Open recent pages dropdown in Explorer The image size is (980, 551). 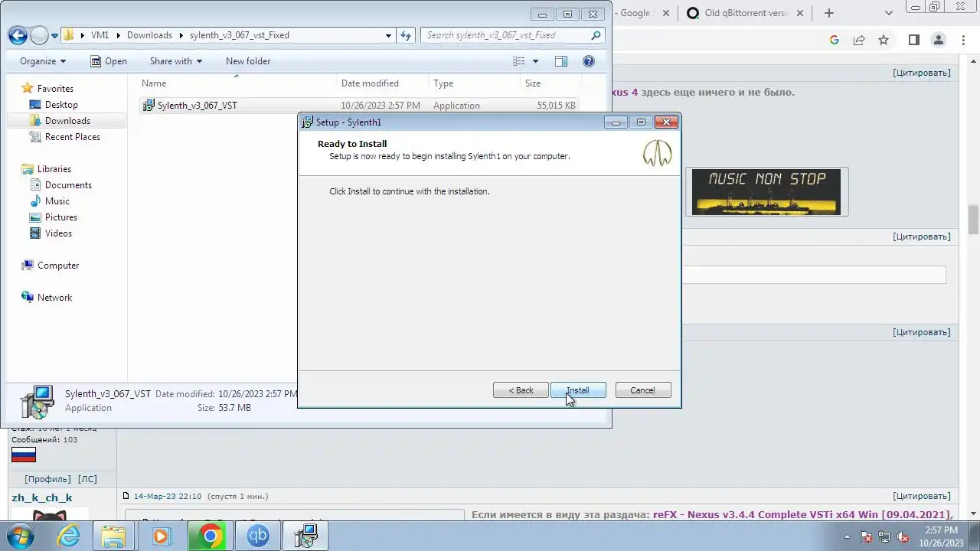click(55, 36)
